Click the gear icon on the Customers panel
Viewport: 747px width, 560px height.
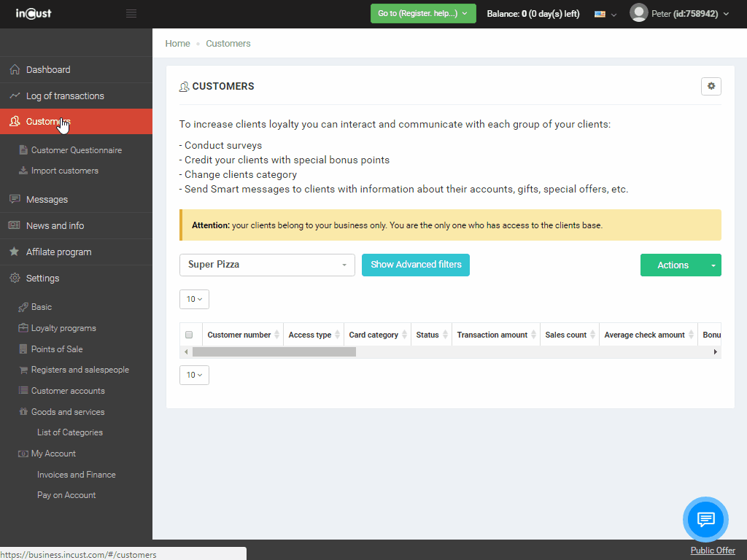click(711, 86)
